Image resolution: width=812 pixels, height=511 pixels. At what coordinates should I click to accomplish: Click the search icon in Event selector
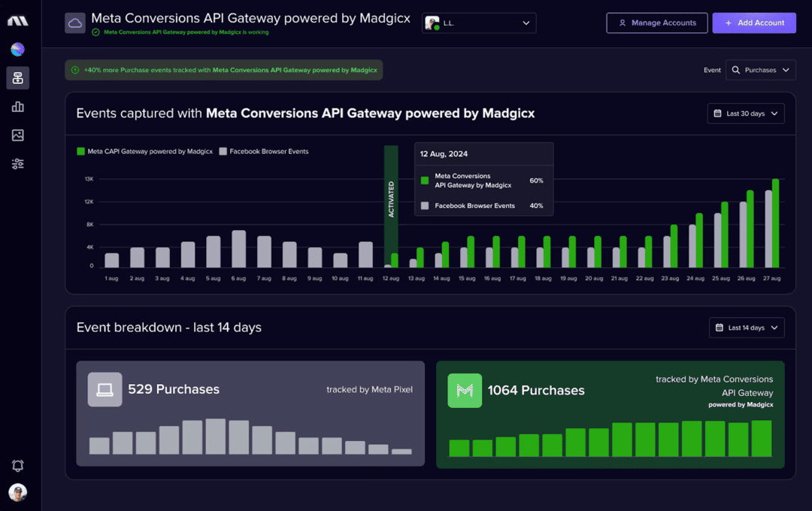click(735, 70)
